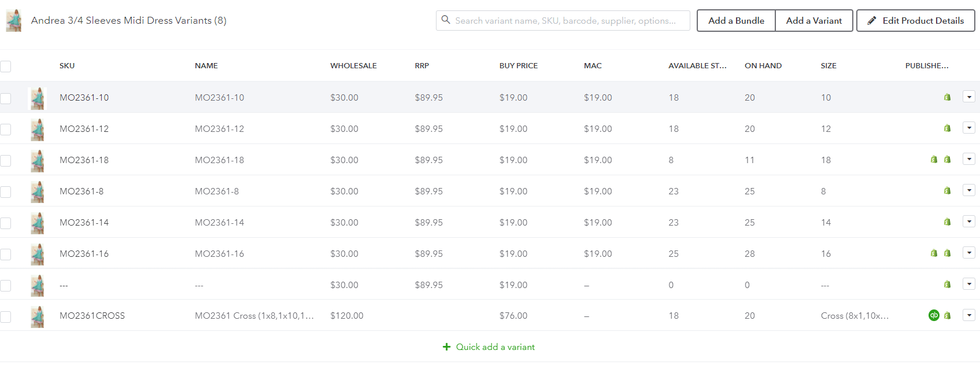980x365 pixels.
Task: Click Shopify icon in MO2361-8 row
Action: [947, 191]
